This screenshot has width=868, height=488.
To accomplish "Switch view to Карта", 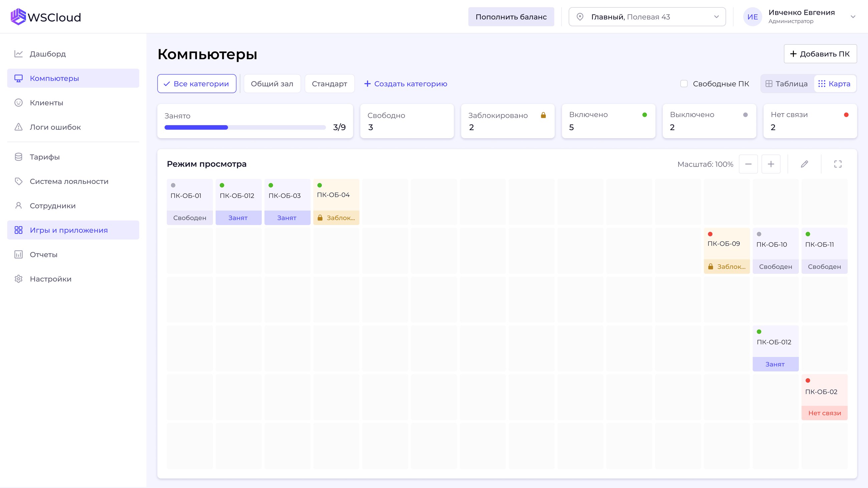I will (834, 83).
